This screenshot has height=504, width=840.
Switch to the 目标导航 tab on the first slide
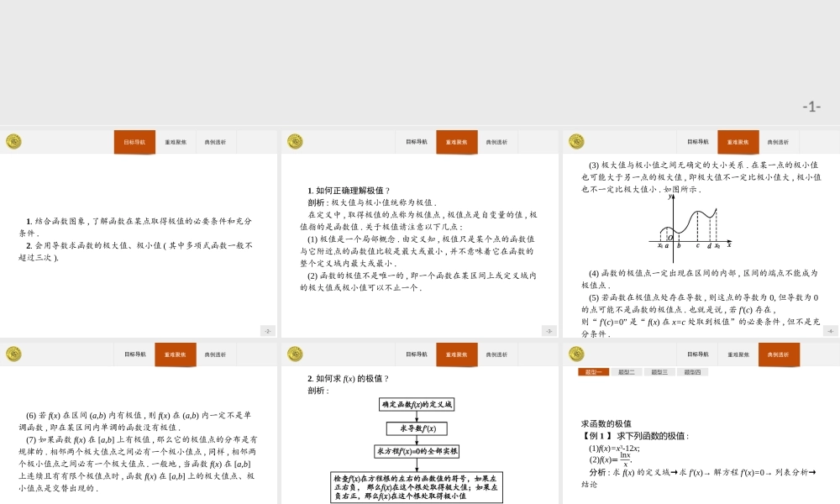134,142
